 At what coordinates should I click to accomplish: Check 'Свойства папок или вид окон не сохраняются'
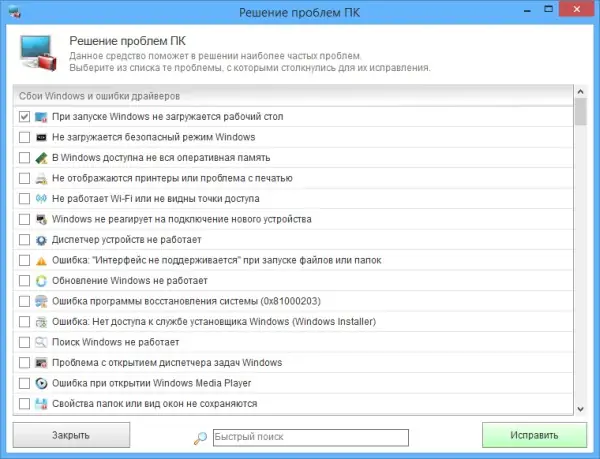point(25,404)
